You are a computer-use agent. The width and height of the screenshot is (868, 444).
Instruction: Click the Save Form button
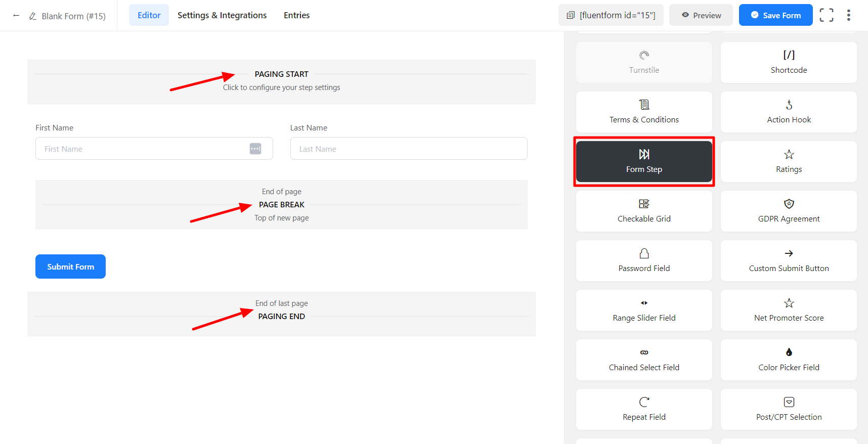[775, 15]
